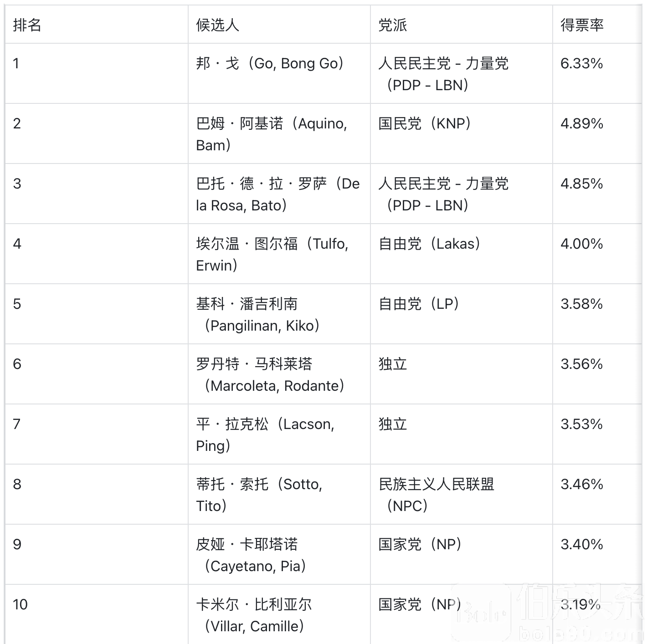This screenshot has width=647, height=644.
Task: Click the 6.33% vote share cell
Action: coord(581,63)
